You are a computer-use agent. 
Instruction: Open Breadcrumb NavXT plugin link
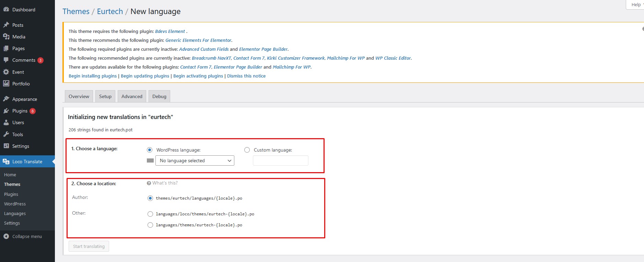coord(211,58)
